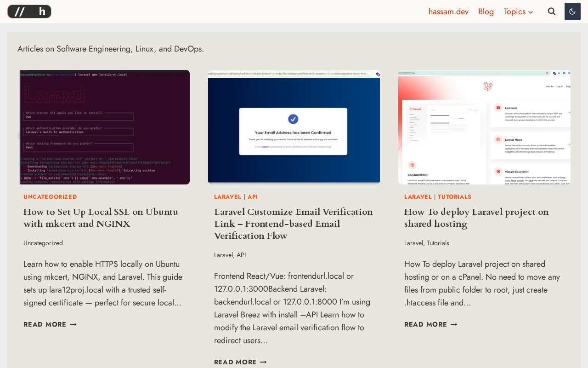Read more about Local SSL on Ubuntu
The height and width of the screenshot is (368, 588).
pos(50,324)
